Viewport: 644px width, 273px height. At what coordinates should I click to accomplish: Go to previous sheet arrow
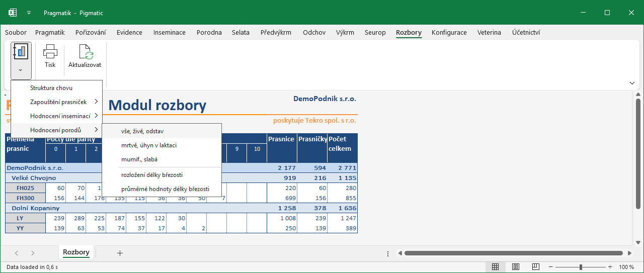17,253
